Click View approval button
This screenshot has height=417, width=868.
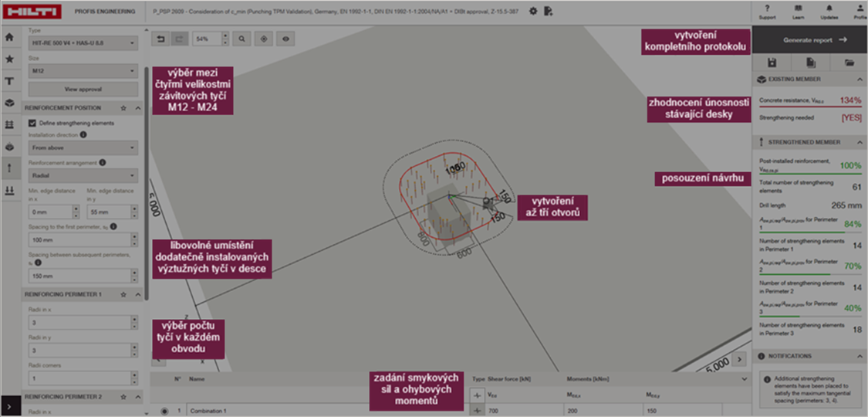83,89
